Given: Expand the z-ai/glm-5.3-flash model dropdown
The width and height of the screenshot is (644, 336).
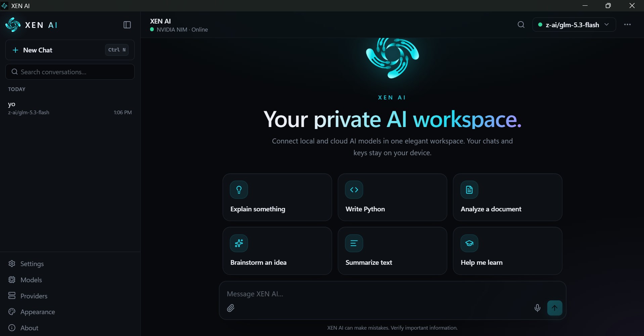Looking at the screenshot, I should [x=574, y=25].
